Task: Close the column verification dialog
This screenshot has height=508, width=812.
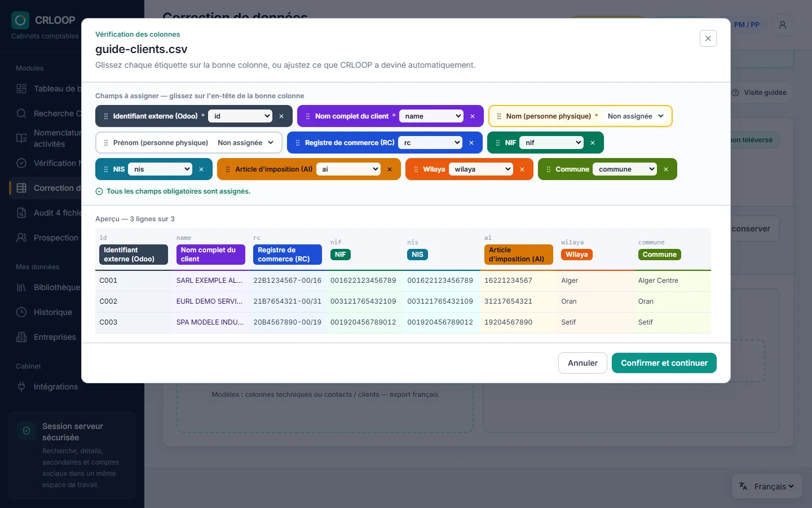Action: pyautogui.click(x=708, y=38)
